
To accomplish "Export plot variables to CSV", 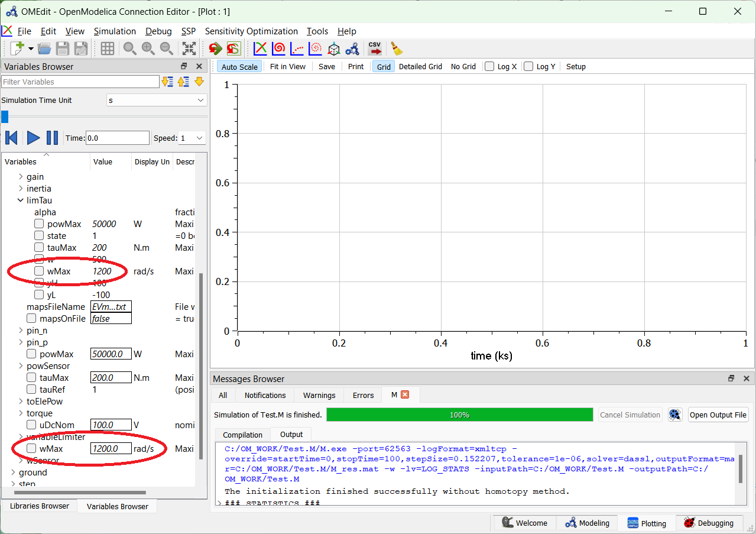I will tap(374, 48).
